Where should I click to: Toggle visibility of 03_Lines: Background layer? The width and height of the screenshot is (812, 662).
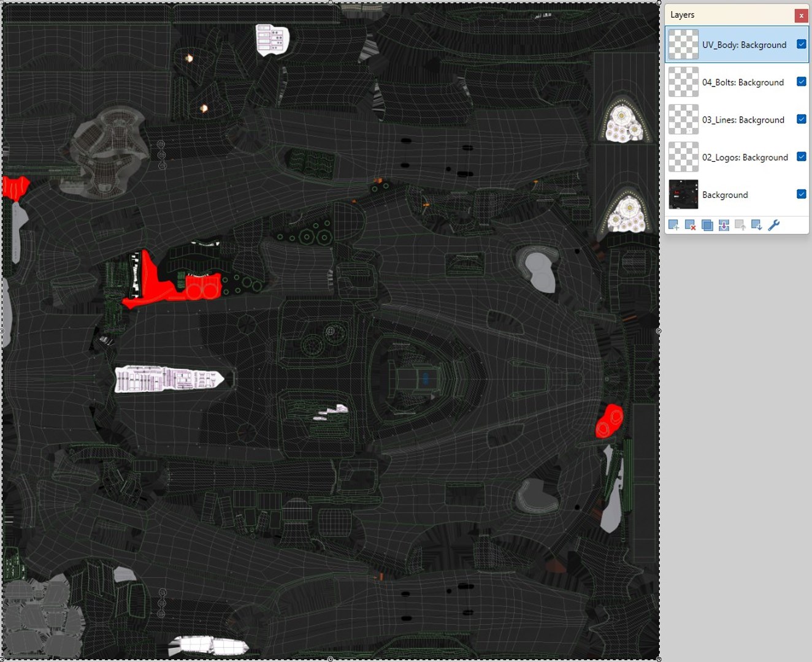point(801,119)
